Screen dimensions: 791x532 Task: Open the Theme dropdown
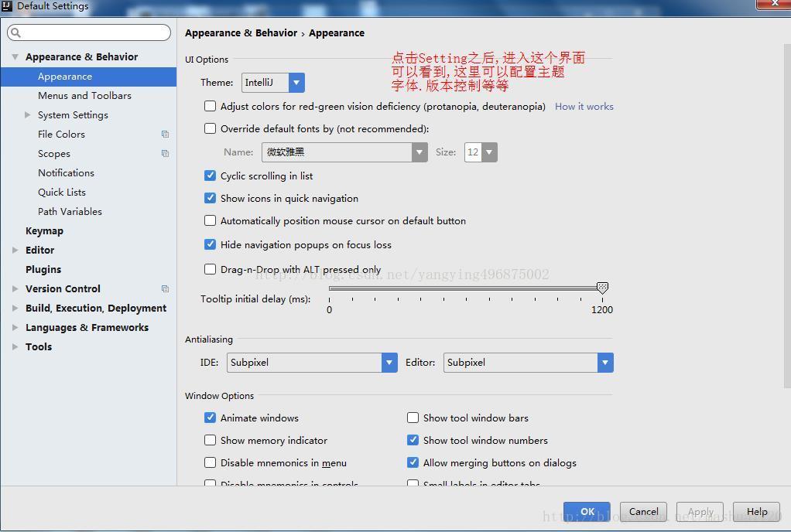point(296,82)
